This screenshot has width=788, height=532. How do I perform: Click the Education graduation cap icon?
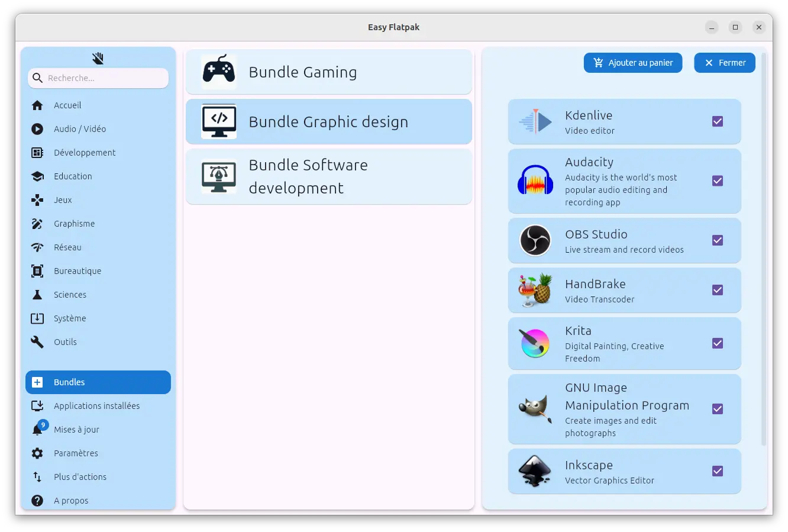click(37, 176)
